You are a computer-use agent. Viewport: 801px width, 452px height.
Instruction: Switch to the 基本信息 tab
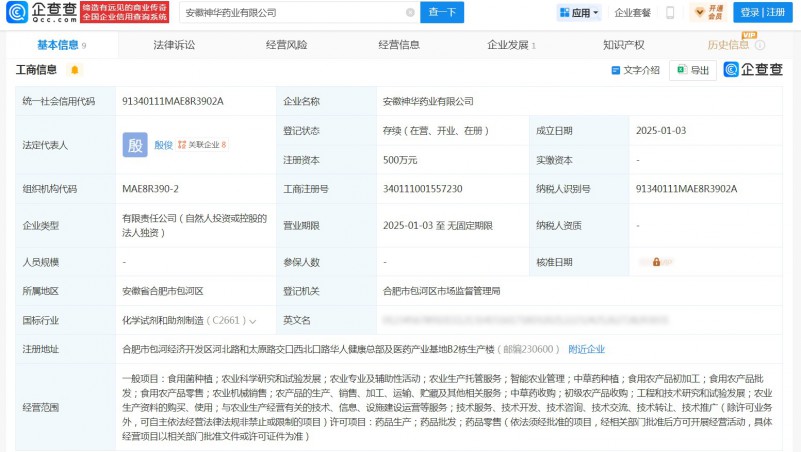tap(62, 45)
